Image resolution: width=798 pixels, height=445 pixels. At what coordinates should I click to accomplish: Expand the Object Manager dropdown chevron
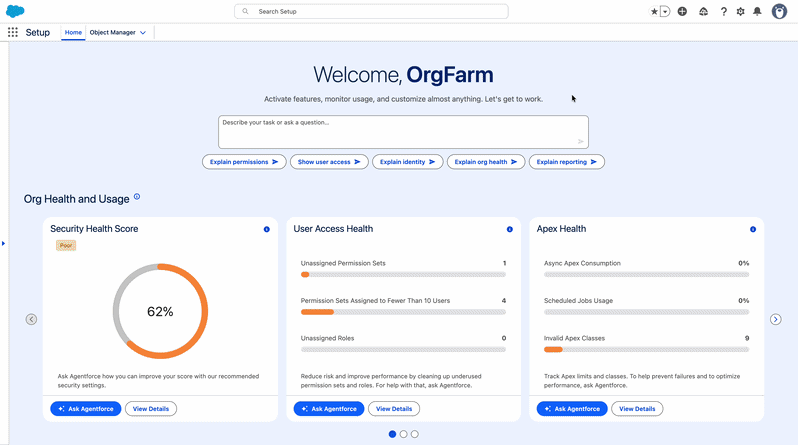143,33
